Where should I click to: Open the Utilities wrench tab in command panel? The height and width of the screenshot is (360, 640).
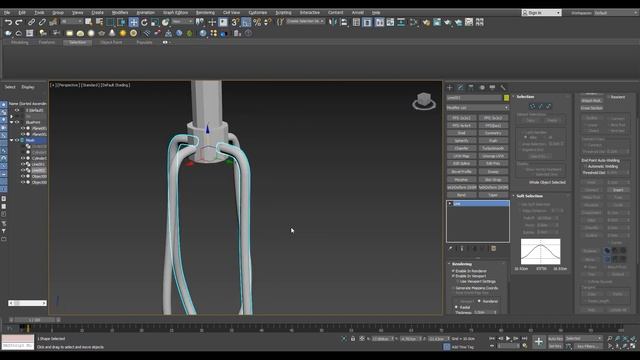503,87
